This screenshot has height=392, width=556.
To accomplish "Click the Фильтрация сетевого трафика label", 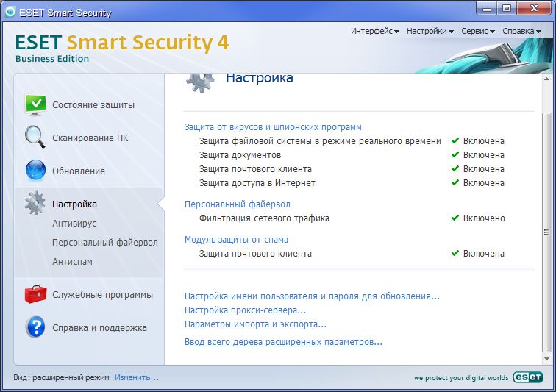I will pyautogui.click(x=264, y=218).
